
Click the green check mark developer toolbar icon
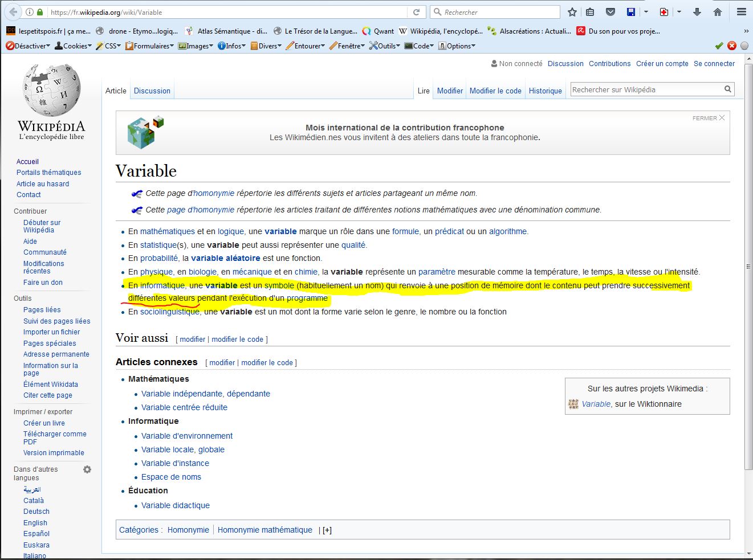719,46
